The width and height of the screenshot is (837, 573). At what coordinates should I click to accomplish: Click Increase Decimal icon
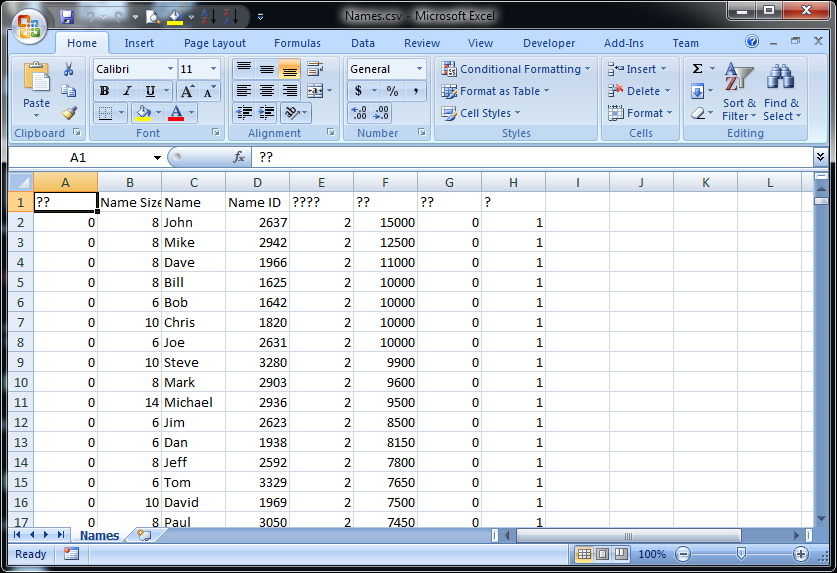pyautogui.click(x=359, y=113)
